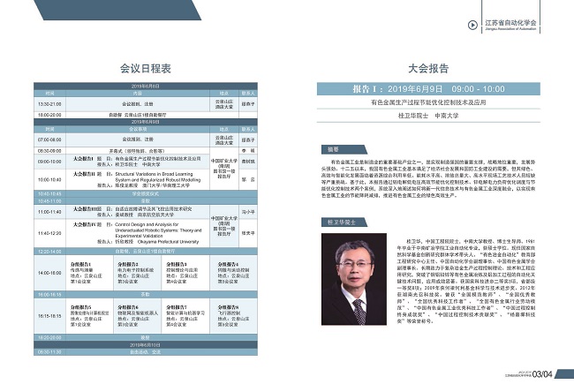Select the 07:00-08:00 time cell
Viewport: 574px width, 392px height.
click(x=49, y=139)
